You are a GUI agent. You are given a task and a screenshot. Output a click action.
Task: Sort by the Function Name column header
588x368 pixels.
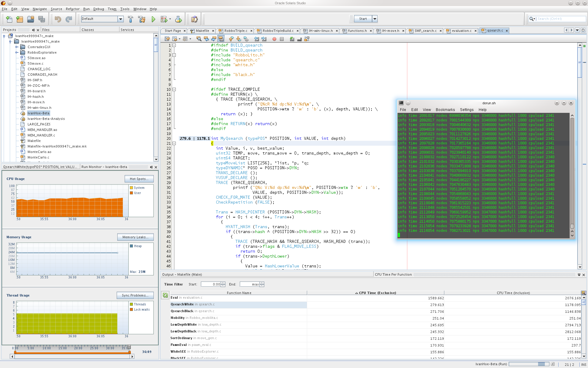click(x=239, y=293)
